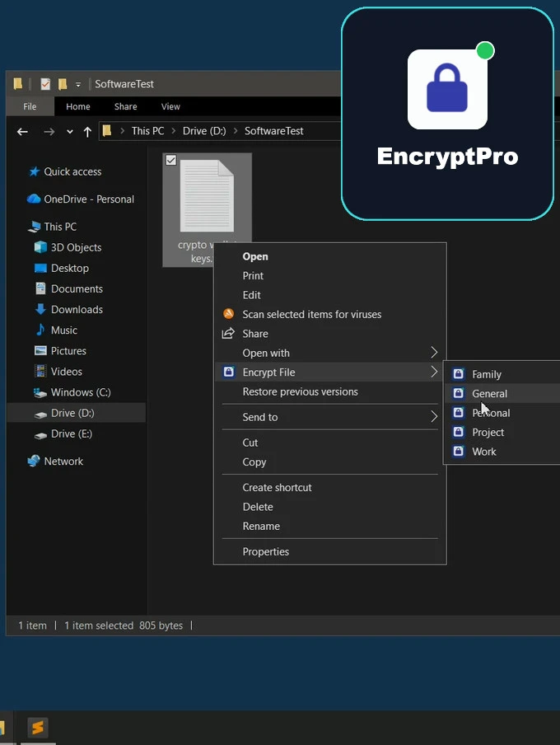Click This PC in the address bar
This screenshot has width=560, height=745.
[147, 131]
